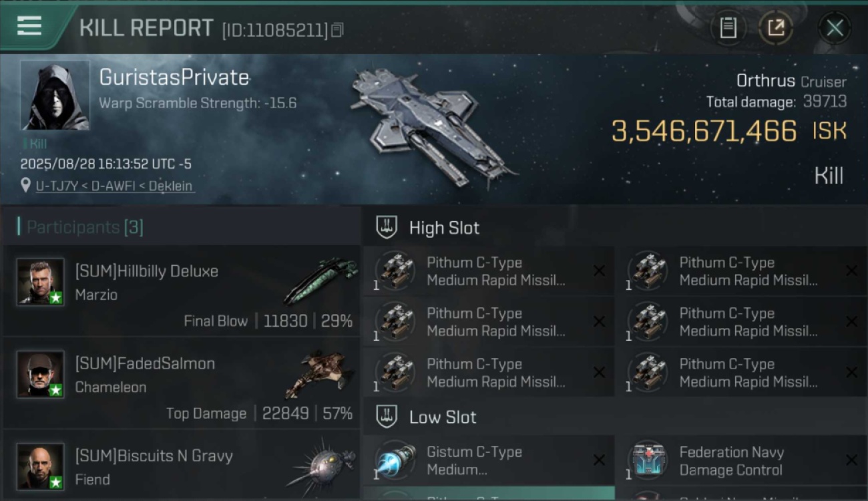Open first Pithum C-Type missile launcher icon
The image size is (868, 501).
(395, 271)
